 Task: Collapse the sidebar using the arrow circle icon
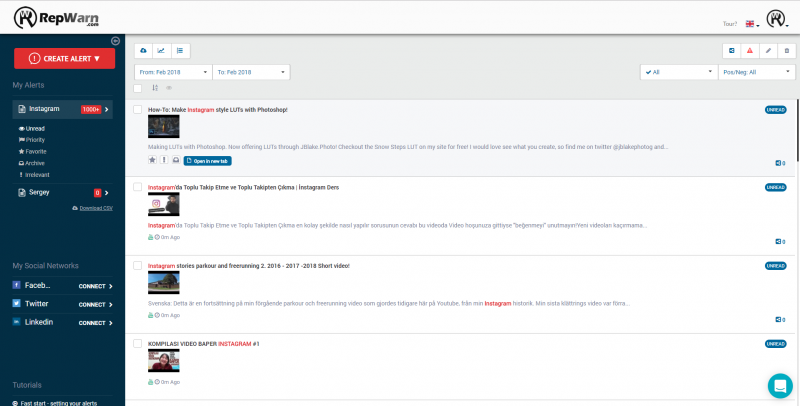pos(115,41)
